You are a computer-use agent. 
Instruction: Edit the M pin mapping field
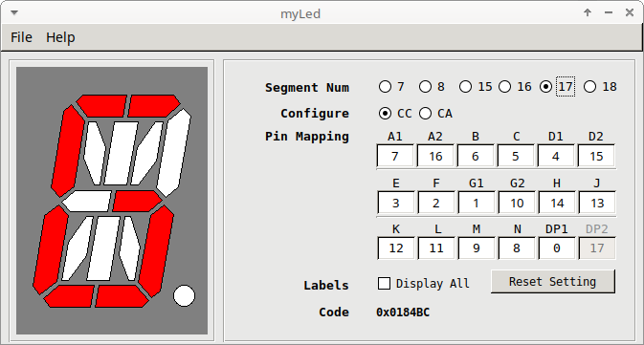(x=477, y=248)
